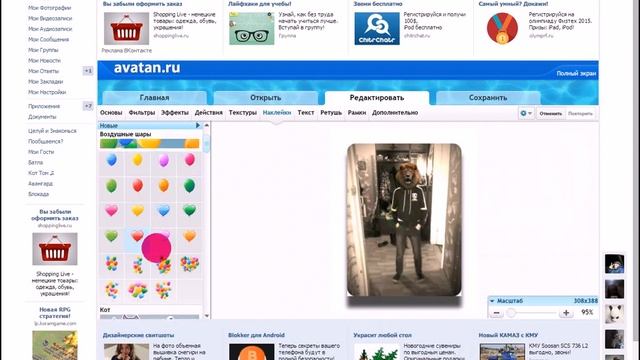Image resolution: width=640 pixels, height=360 pixels.
Task: Open Документы in the sidebar
Action: tap(42, 117)
